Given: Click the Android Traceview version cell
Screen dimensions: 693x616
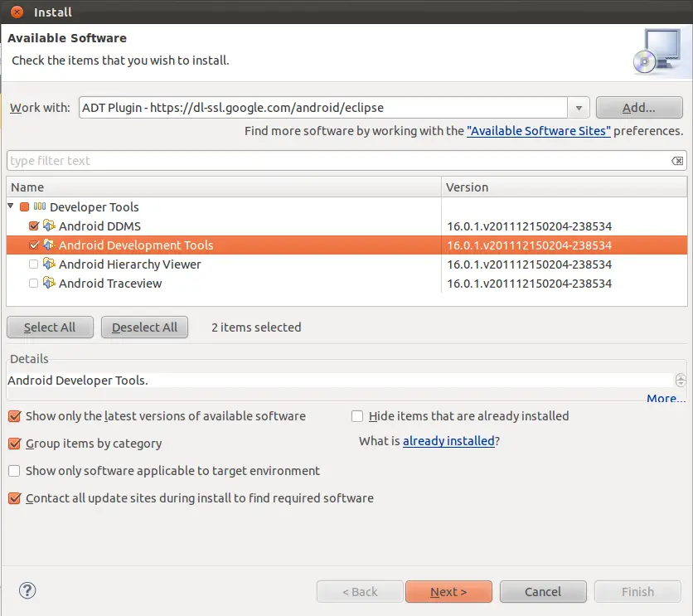Looking at the screenshot, I should [x=530, y=284].
